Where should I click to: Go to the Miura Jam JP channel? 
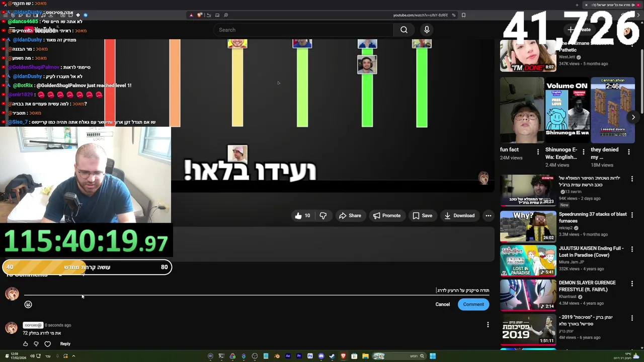572,262
